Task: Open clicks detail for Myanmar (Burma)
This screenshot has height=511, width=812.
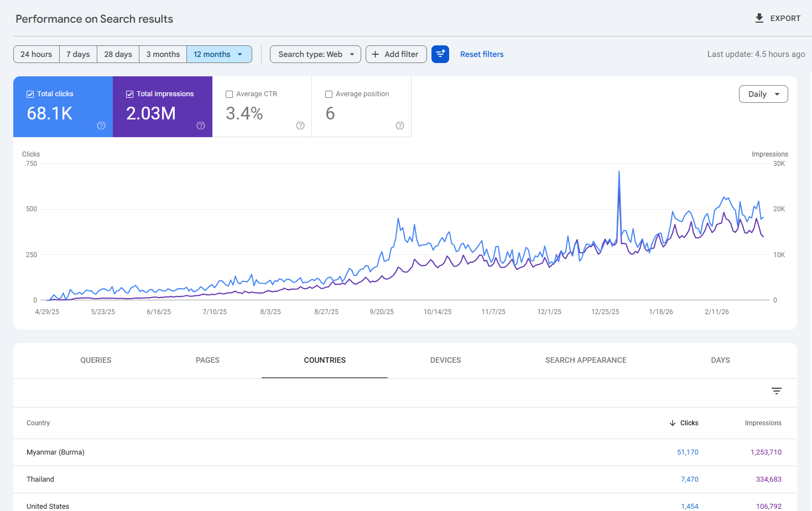Action: 688,452
